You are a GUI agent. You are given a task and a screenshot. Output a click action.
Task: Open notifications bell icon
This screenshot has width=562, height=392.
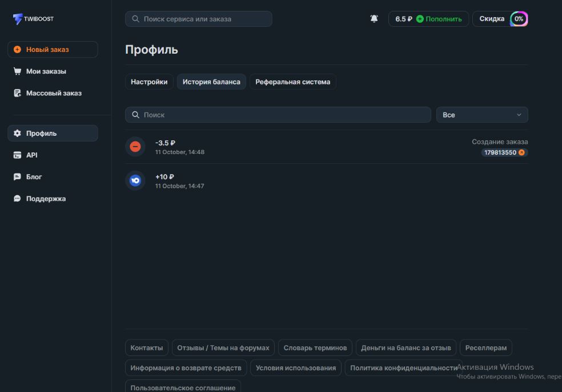[x=374, y=19]
